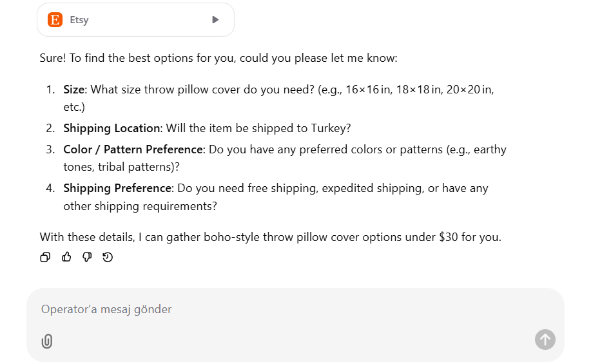This screenshot has width=611, height=364.
Task: Select the bold "Size" heading text
Action: pos(73,90)
